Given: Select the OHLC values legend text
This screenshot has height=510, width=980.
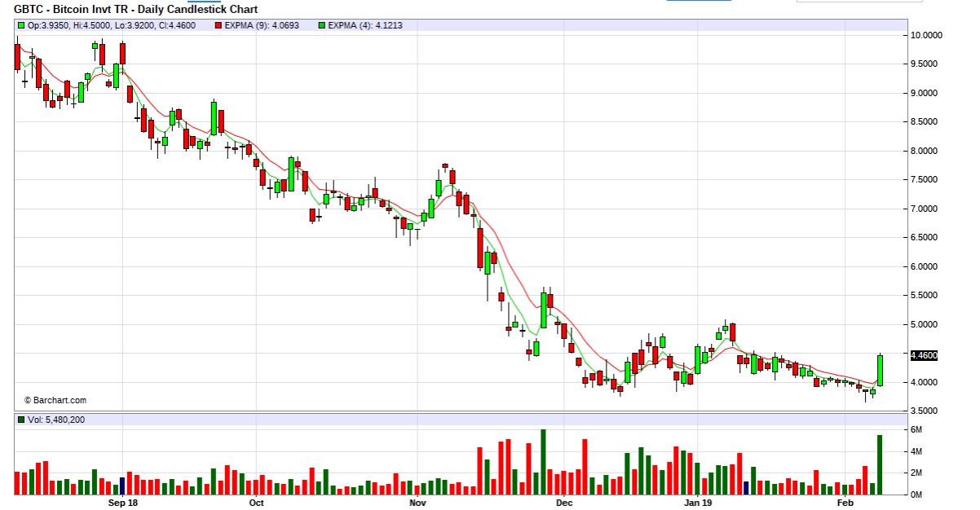Looking at the screenshot, I should [113, 26].
